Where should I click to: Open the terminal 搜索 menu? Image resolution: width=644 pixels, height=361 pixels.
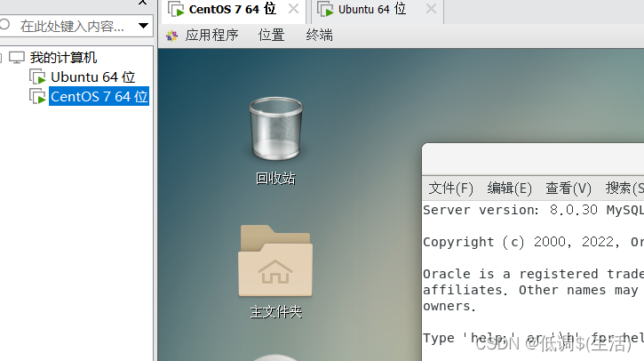pos(624,189)
